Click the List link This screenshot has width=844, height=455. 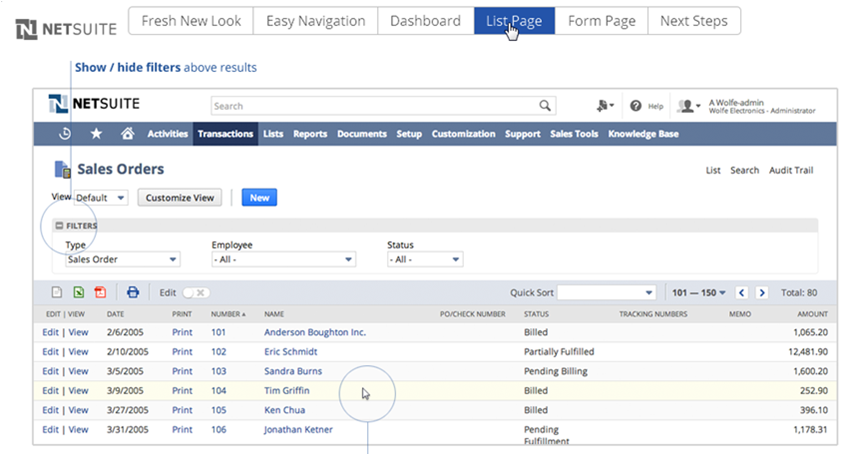coord(713,170)
